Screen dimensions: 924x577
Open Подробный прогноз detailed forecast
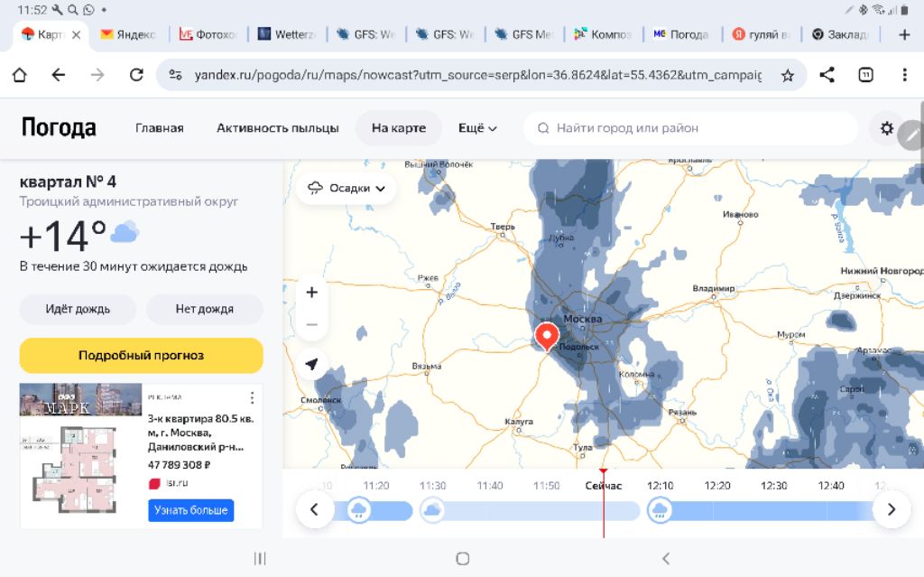tap(141, 355)
